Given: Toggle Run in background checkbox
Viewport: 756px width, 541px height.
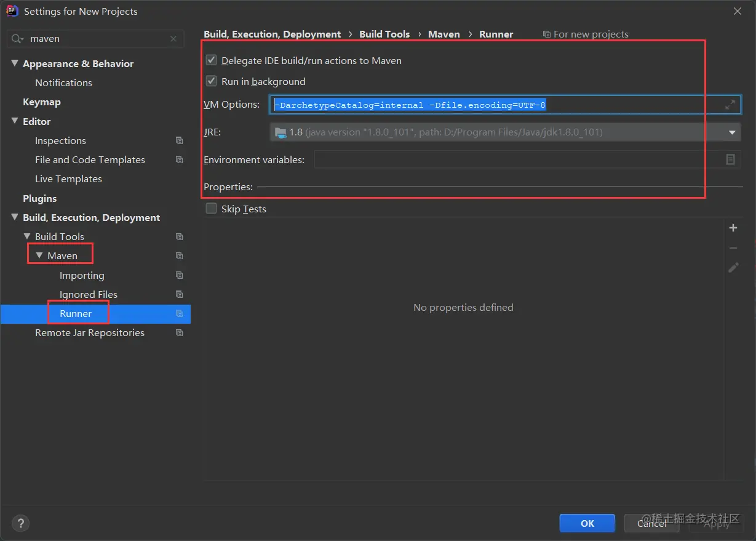Looking at the screenshot, I should coord(212,81).
